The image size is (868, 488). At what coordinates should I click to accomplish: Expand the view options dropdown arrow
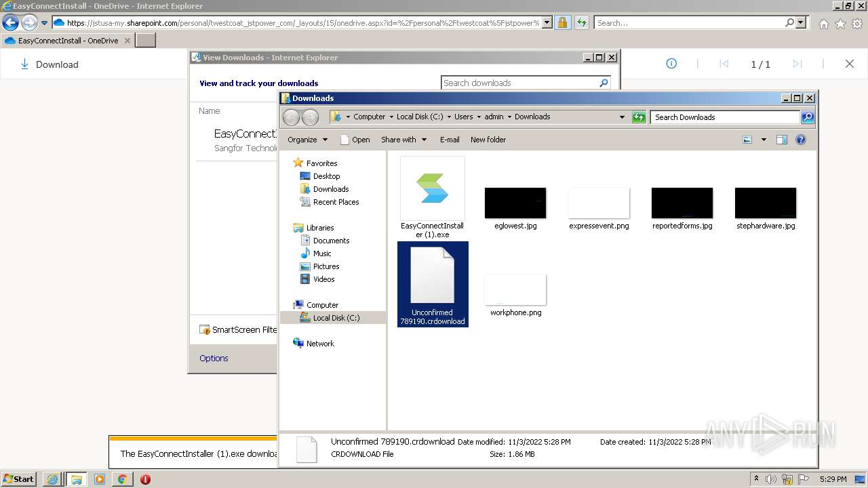click(x=764, y=140)
